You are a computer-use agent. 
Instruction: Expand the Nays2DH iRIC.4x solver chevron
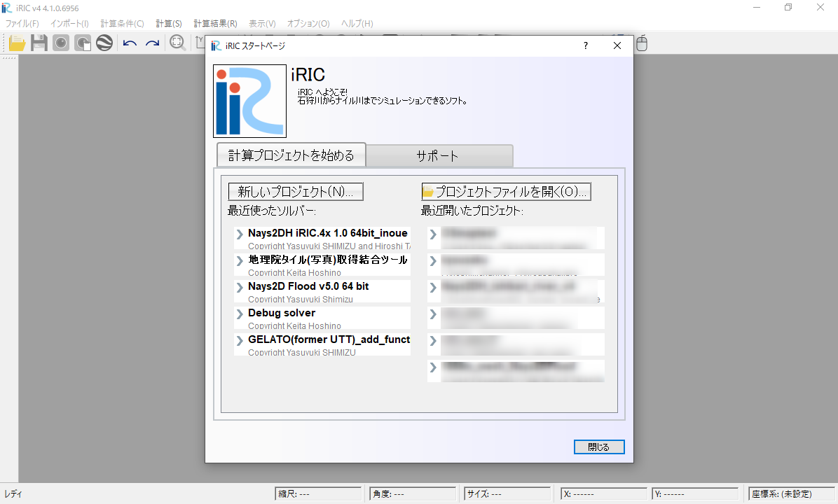click(240, 234)
